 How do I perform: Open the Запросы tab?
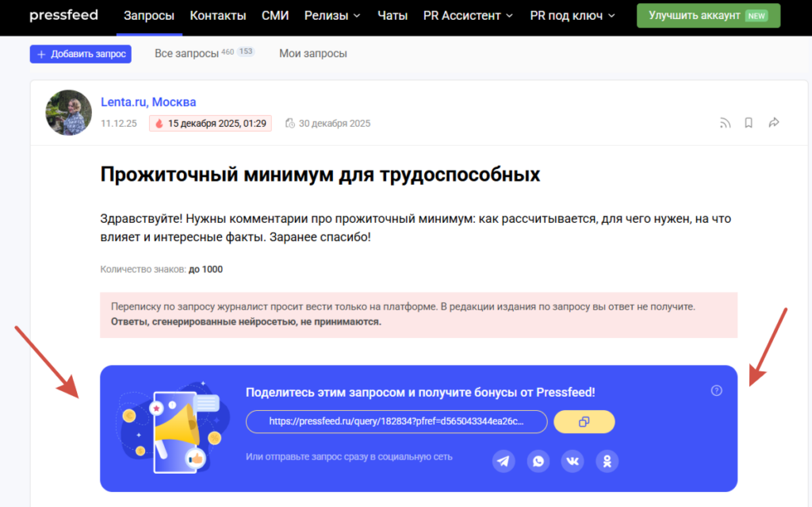pyautogui.click(x=148, y=16)
